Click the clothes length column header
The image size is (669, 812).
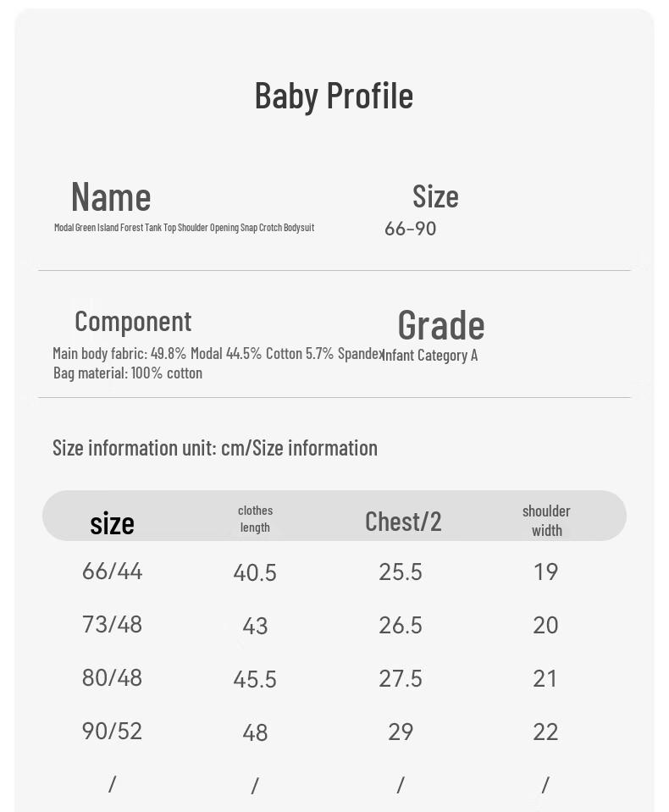click(x=255, y=518)
